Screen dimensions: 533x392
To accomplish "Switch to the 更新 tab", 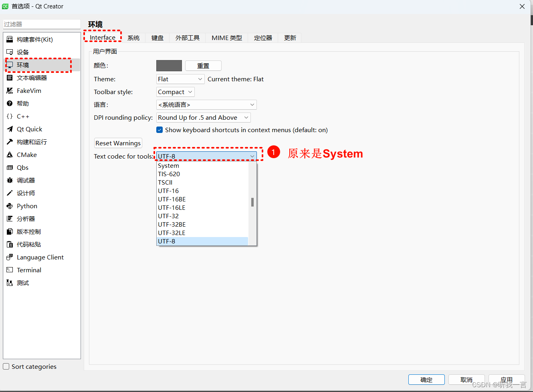I will (290, 38).
